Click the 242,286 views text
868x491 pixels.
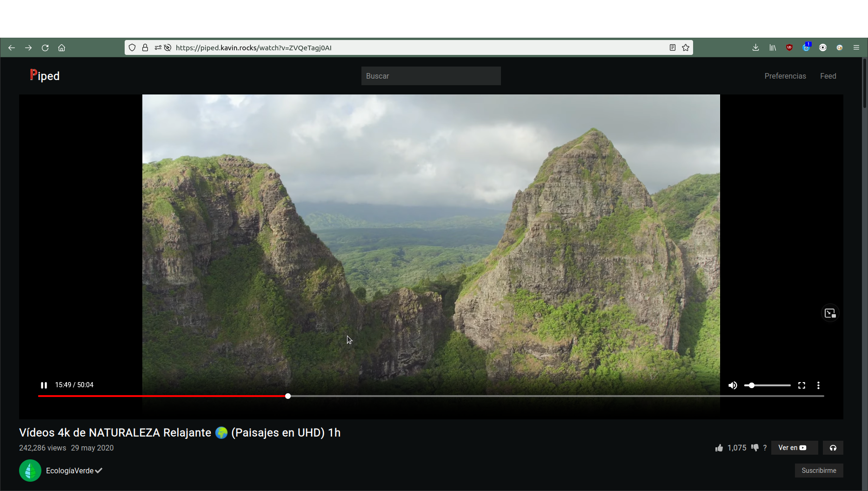[42, 448]
